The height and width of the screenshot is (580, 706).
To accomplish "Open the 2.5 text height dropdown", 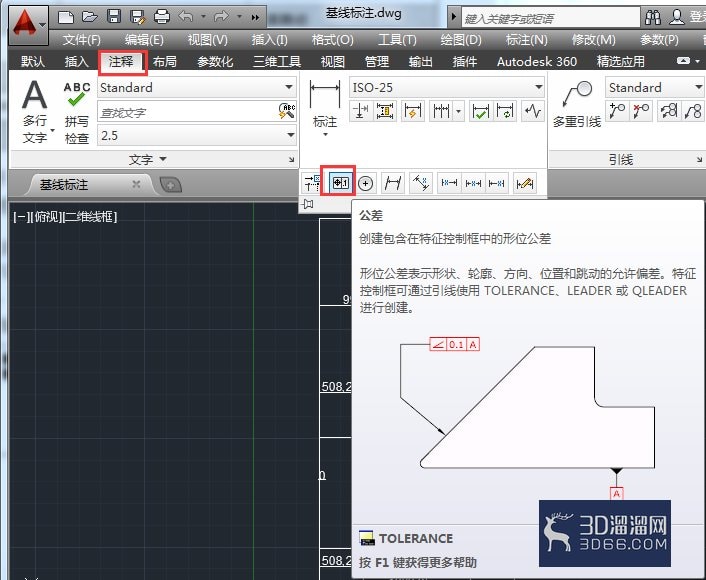I will tap(197, 136).
